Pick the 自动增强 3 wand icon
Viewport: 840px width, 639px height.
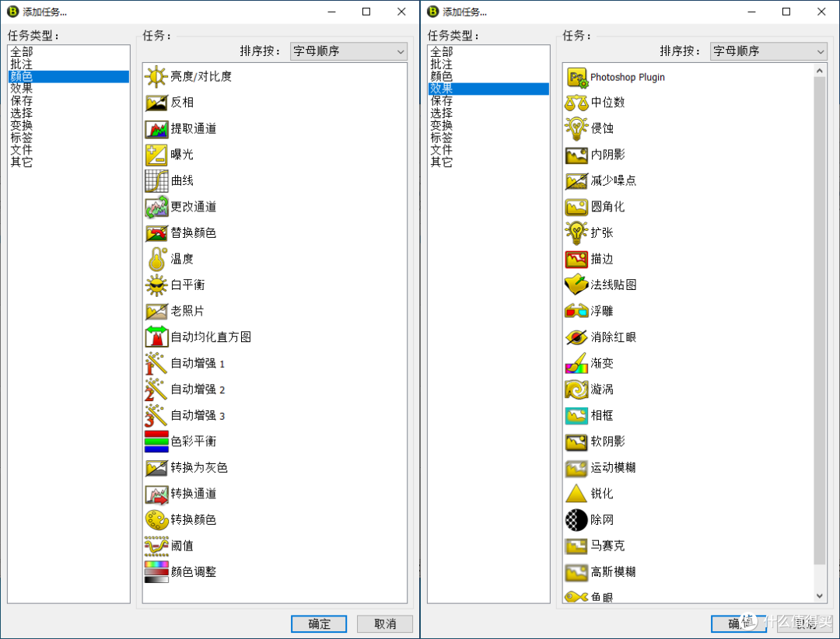156,416
